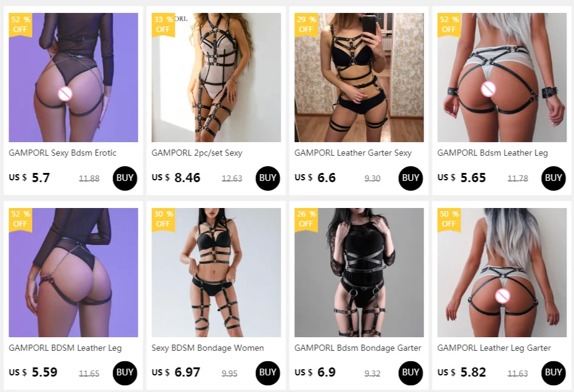574x392 pixels.
Task: Click BUY for the US $5.65 item
Action: tap(553, 178)
